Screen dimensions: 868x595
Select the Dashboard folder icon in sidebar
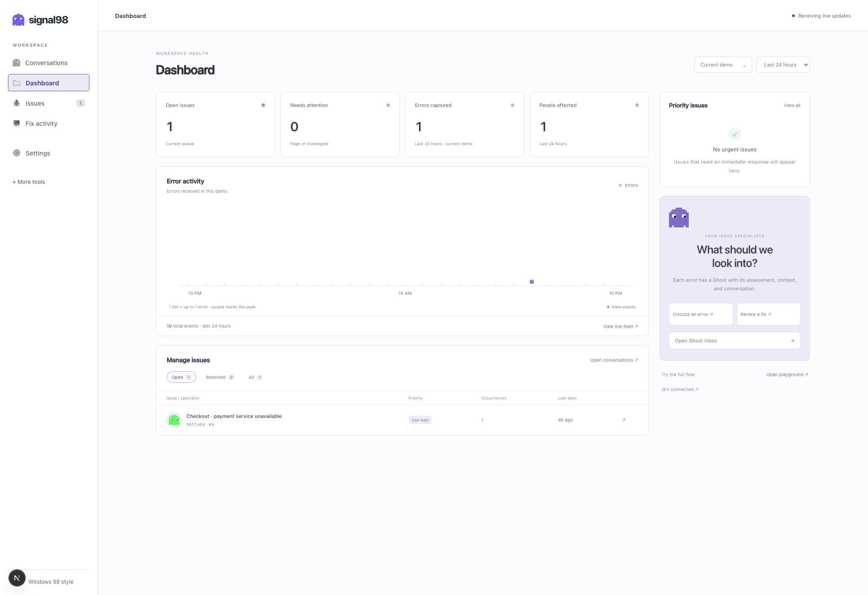(x=17, y=83)
